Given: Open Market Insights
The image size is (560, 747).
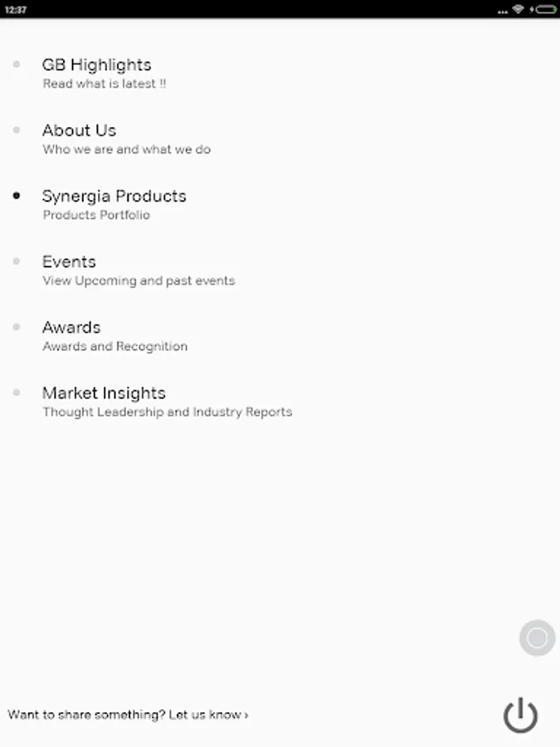Looking at the screenshot, I should 104,393.
